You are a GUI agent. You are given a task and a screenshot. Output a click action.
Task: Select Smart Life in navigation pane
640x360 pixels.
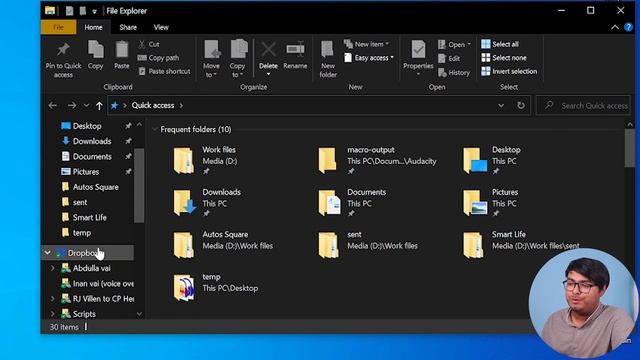[x=89, y=218]
